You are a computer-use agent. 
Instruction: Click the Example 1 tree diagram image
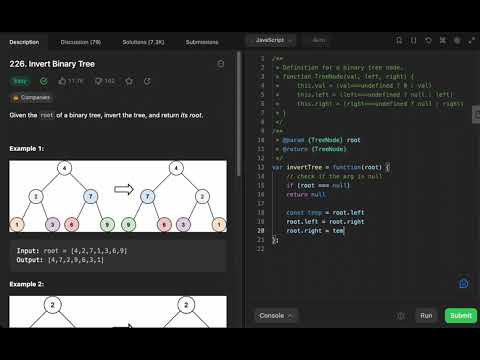tap(118, 196)
